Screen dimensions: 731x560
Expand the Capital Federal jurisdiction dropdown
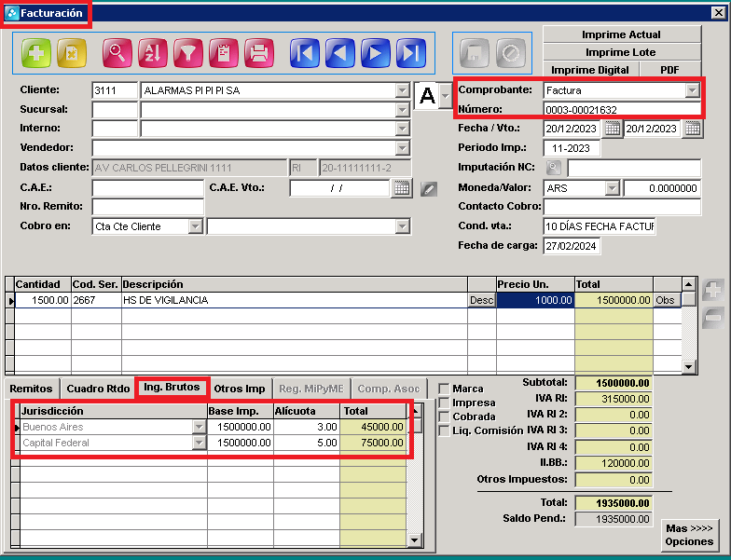200,443
